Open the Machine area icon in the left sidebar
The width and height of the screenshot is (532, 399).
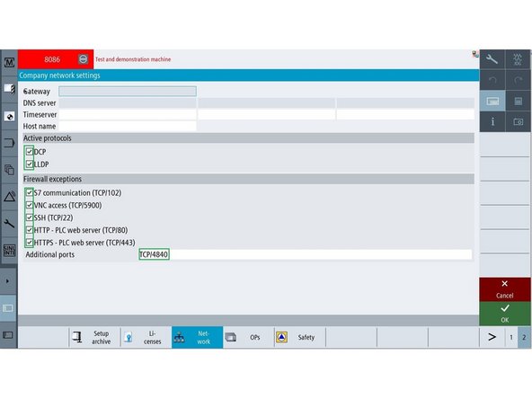coord(9,62)
